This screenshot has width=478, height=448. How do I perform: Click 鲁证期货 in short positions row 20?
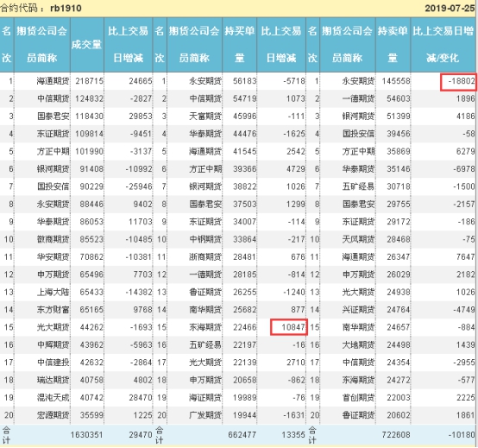click(x=359, y=415)
